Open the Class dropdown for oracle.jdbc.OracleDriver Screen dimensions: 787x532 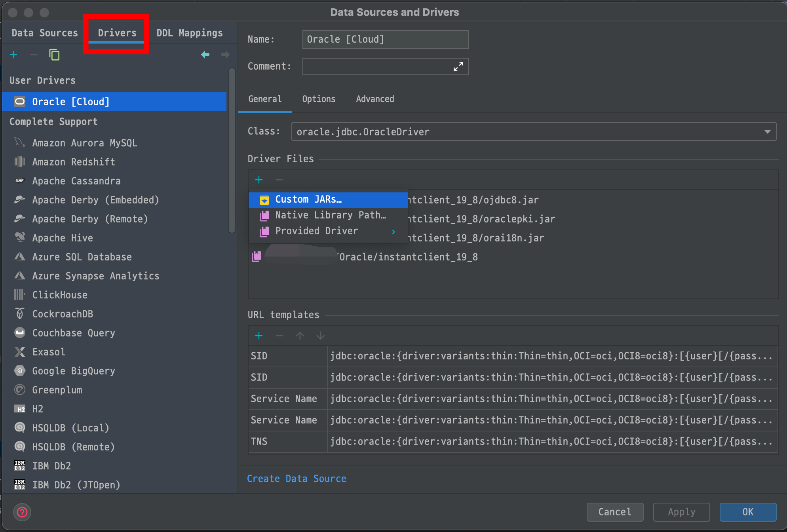767,131
